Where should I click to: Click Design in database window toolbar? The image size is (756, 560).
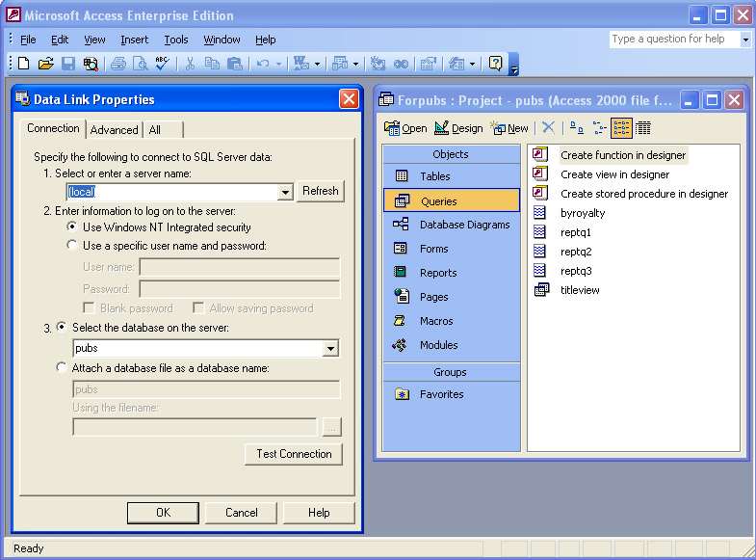(458, 128)
